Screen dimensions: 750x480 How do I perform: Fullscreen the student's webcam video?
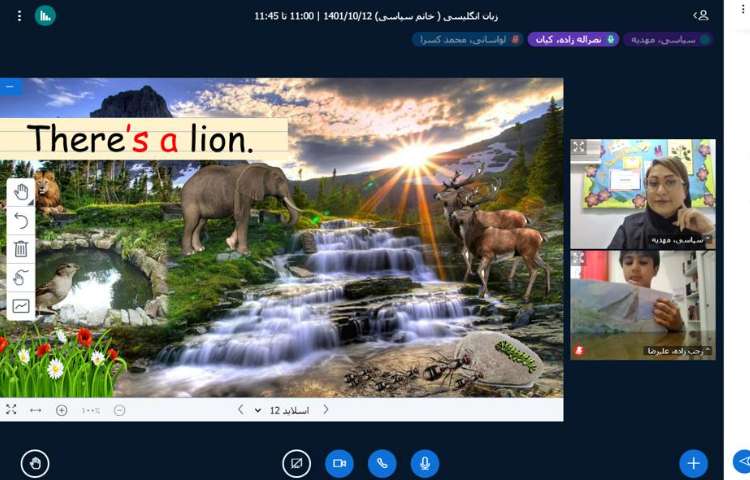578,259
